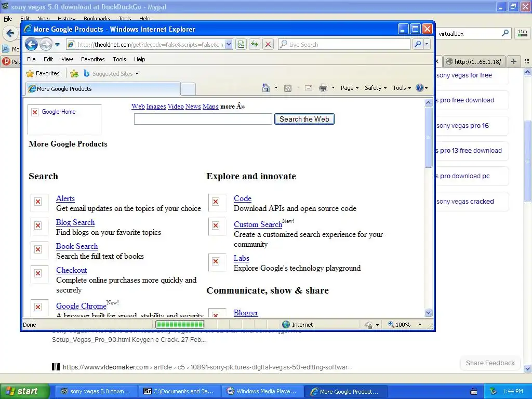Click the Live Search magnifier button

[418, 45]
